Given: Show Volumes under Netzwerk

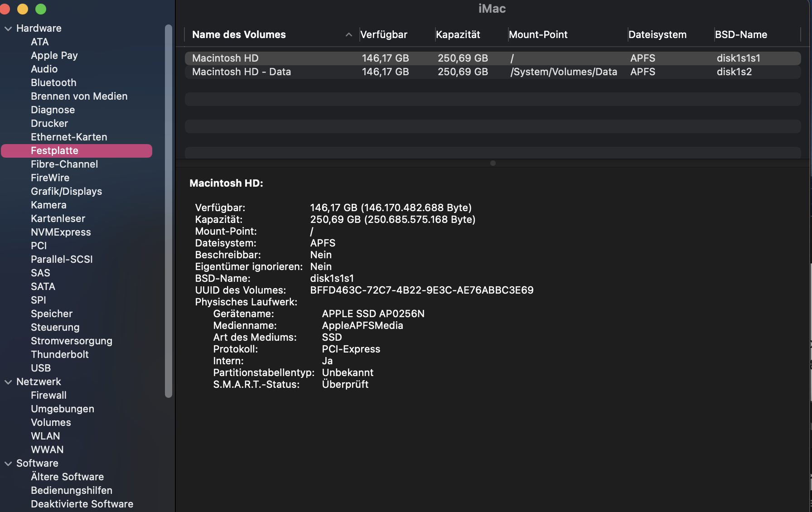Looking at the screenshot, I should (x=51, y=422).
